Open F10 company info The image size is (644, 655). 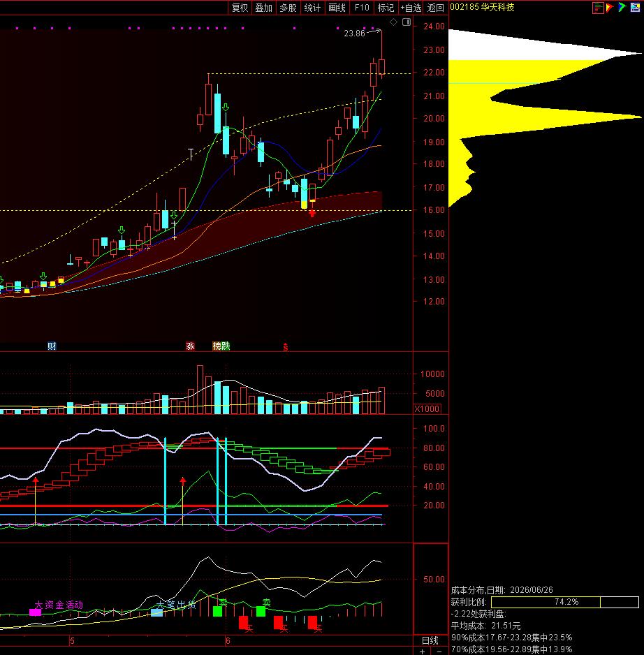(x=362, y=8)
